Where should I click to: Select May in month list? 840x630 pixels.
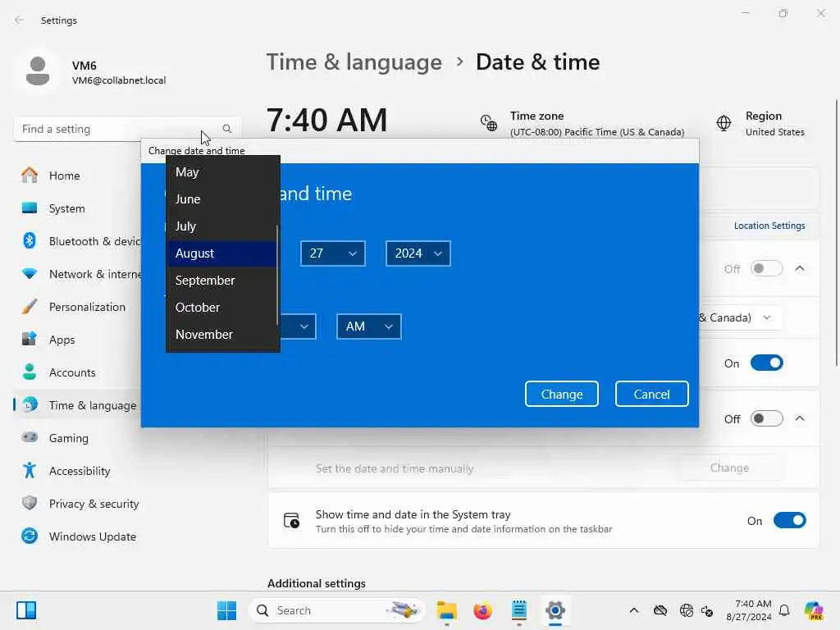tap(221, 172)
